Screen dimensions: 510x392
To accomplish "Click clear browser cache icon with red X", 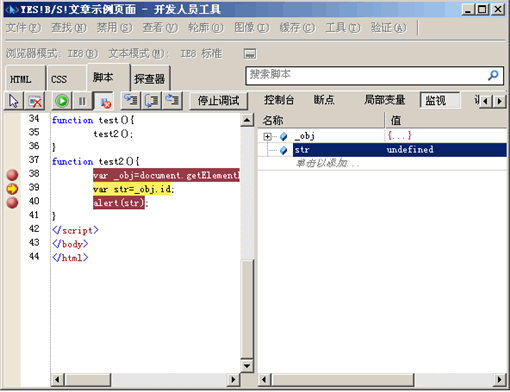I will click(35, 101).
